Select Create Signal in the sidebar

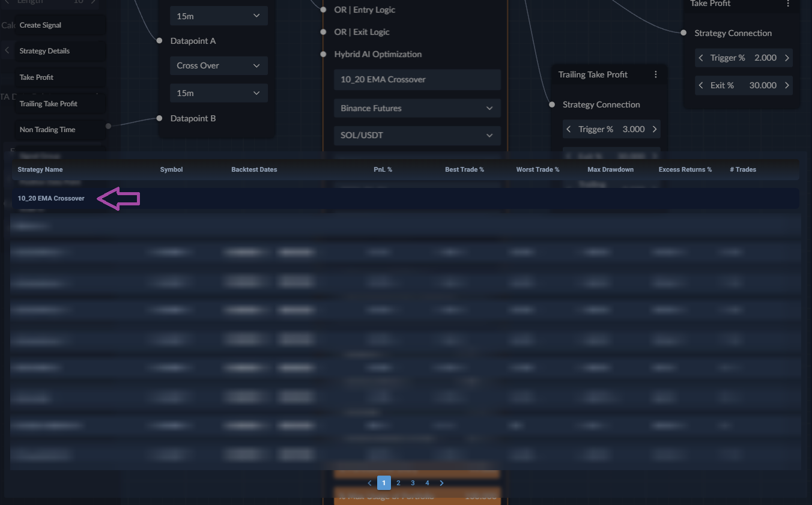(60, 25)
